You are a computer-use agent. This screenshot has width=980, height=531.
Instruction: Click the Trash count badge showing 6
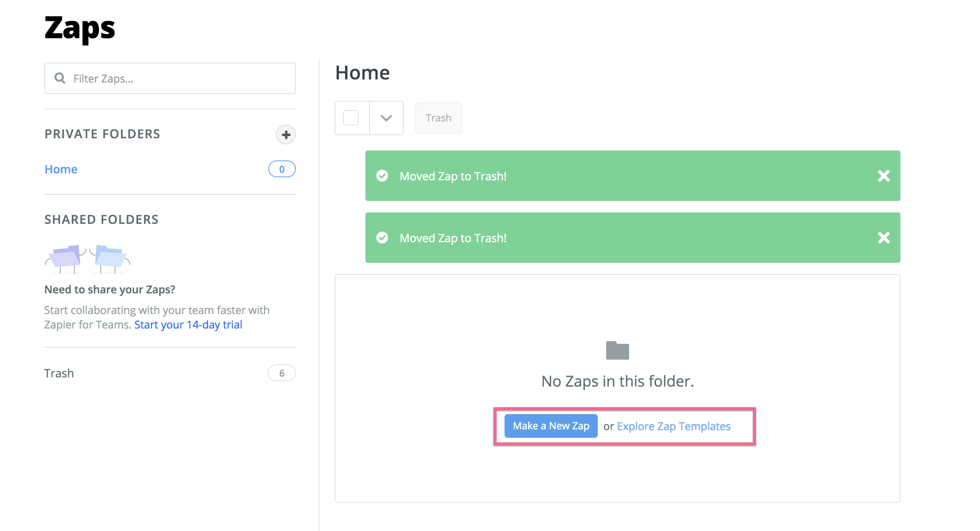[x=282, y=373]
